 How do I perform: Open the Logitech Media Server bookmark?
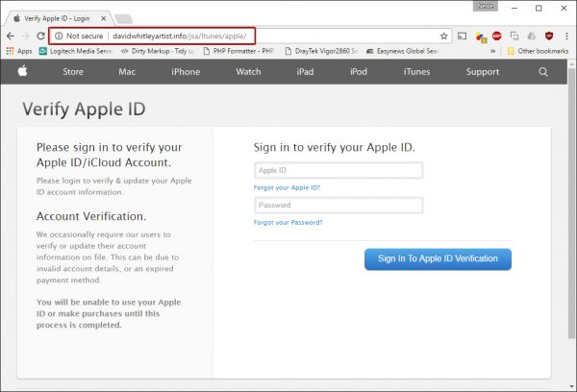tap(75, 51)
